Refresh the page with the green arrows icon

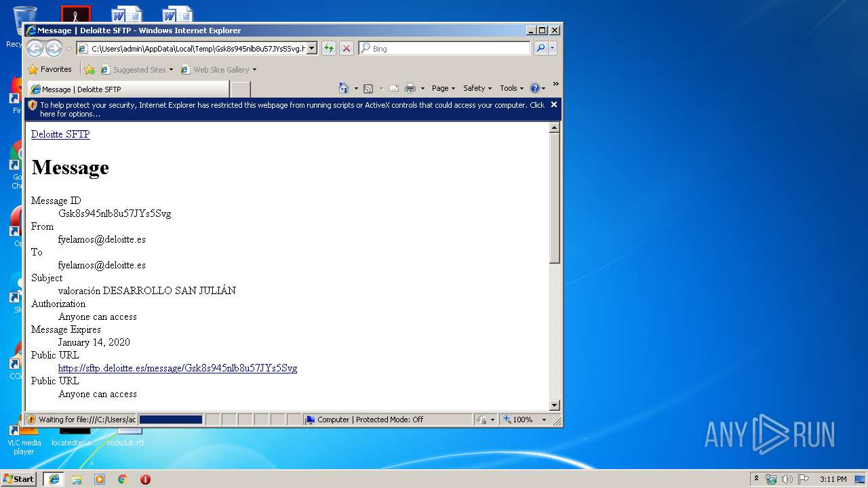pyautogui.click(x=329, y=48)
